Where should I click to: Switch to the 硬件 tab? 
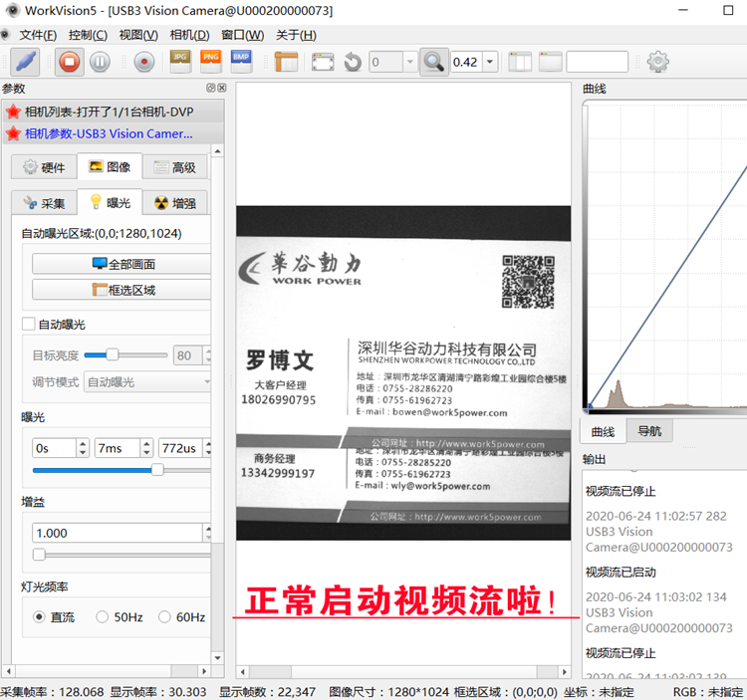44,167
